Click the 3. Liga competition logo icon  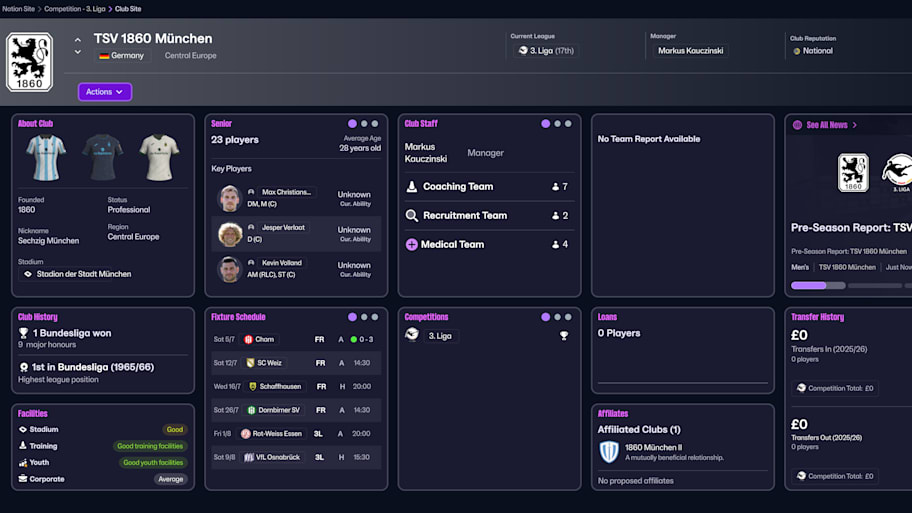click(412, 334)
